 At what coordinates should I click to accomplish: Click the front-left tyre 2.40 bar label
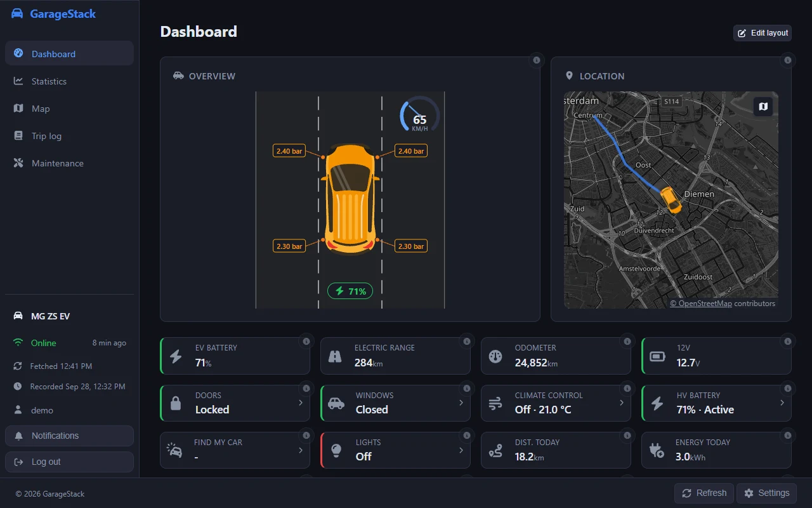coord(289,151)
